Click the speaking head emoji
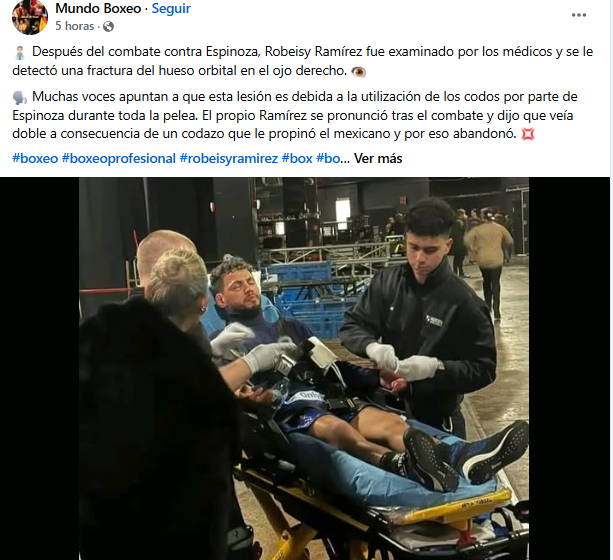 tap(20, 97)
